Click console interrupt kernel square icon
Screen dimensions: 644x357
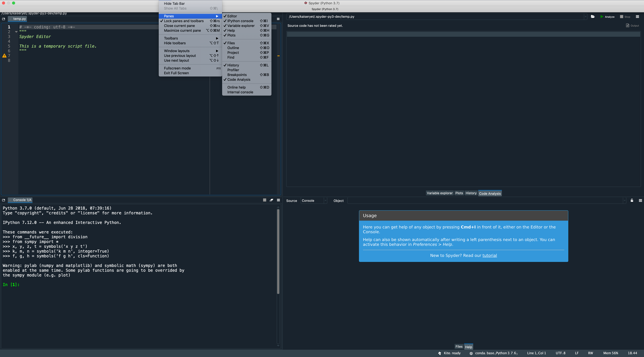pyautogui.click(x=265, y=200)
